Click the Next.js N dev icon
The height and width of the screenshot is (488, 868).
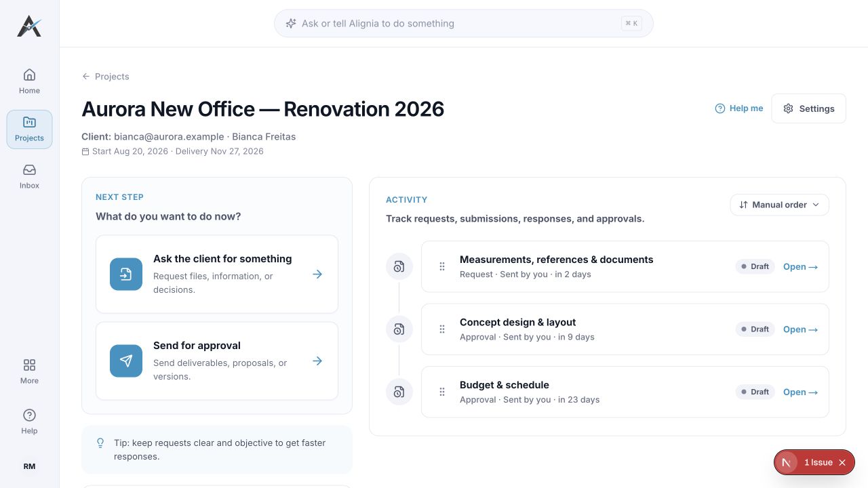(x=787, y=462)
